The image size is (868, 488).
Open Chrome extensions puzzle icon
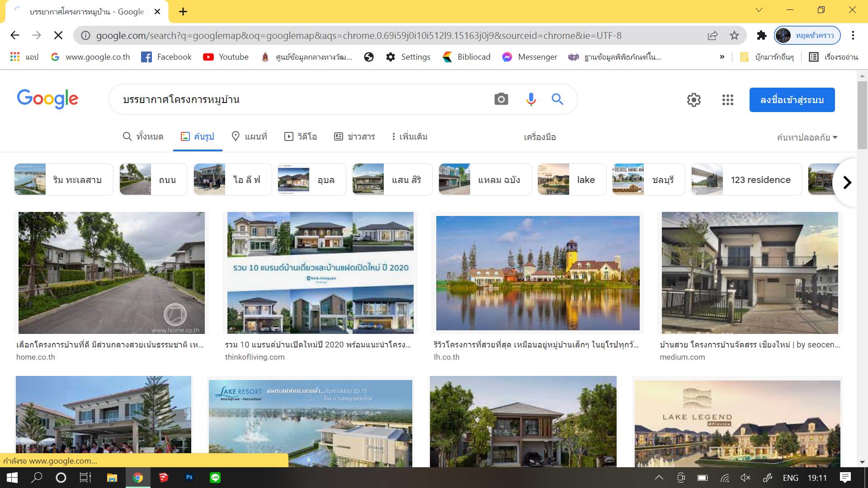pos(762,35)
